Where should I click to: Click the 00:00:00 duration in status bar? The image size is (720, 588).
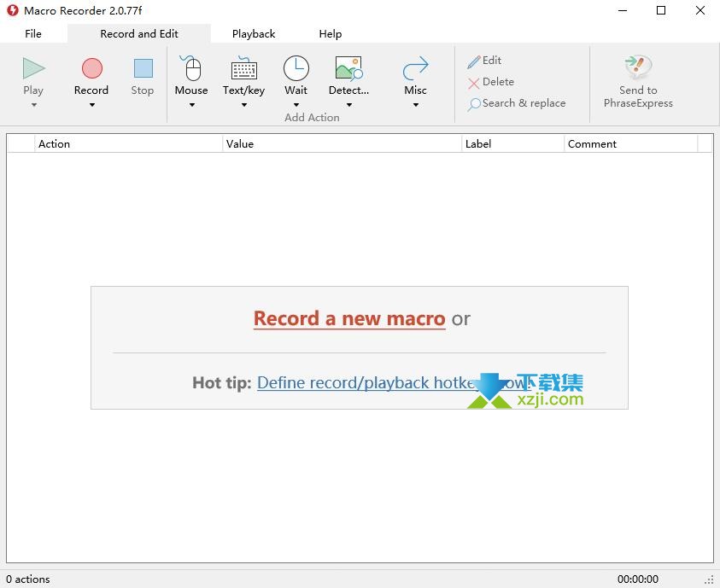(x=638, y=579)
